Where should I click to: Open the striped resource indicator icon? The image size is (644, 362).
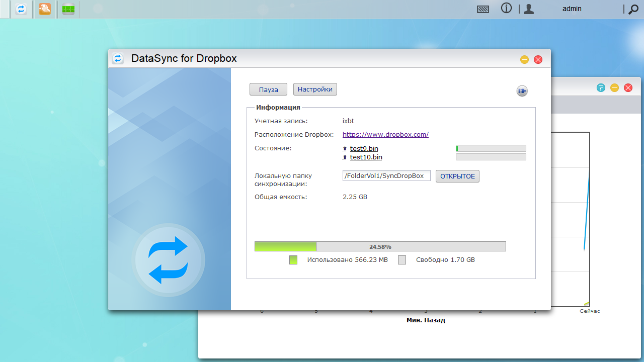tap(483, 9)
